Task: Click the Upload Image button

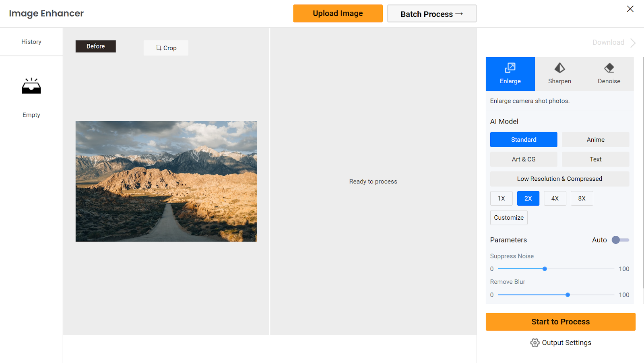Action: pos(338,13)
